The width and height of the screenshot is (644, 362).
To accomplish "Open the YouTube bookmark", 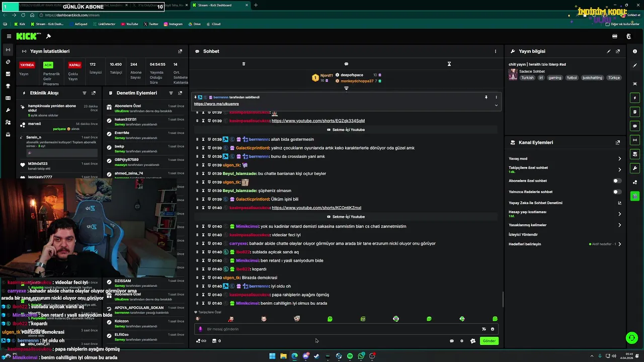I will pos(129,24).
